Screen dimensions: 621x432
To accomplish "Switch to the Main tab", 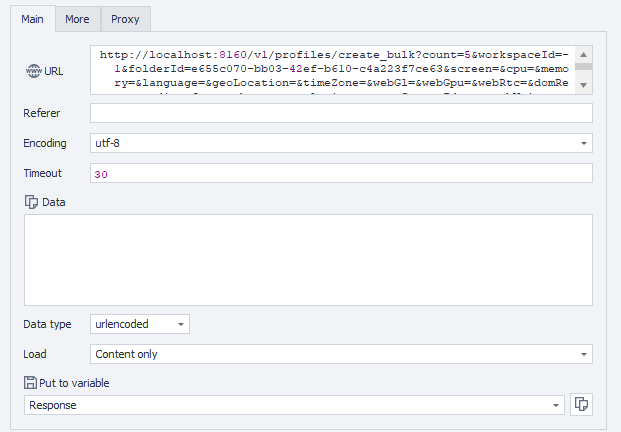I will pos(32,19).
